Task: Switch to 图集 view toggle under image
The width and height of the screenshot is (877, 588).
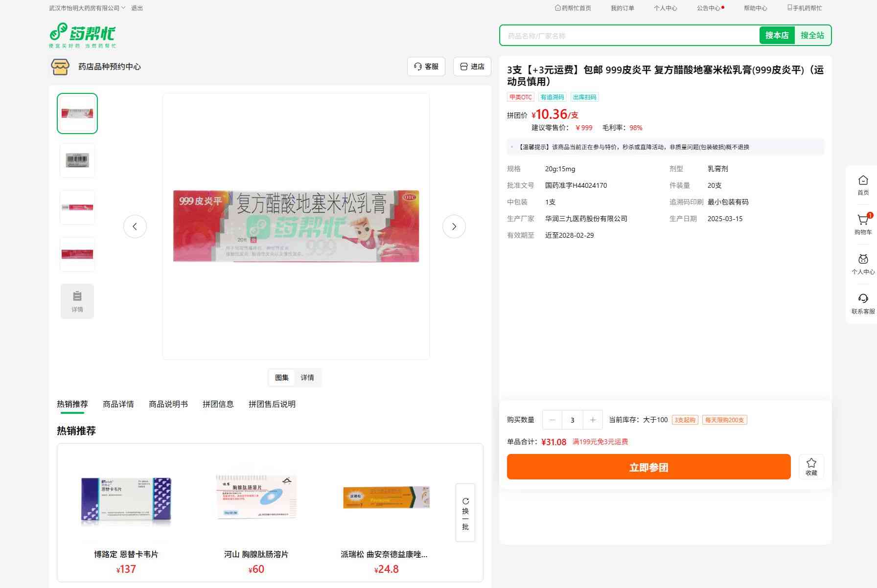Action: 282,378
